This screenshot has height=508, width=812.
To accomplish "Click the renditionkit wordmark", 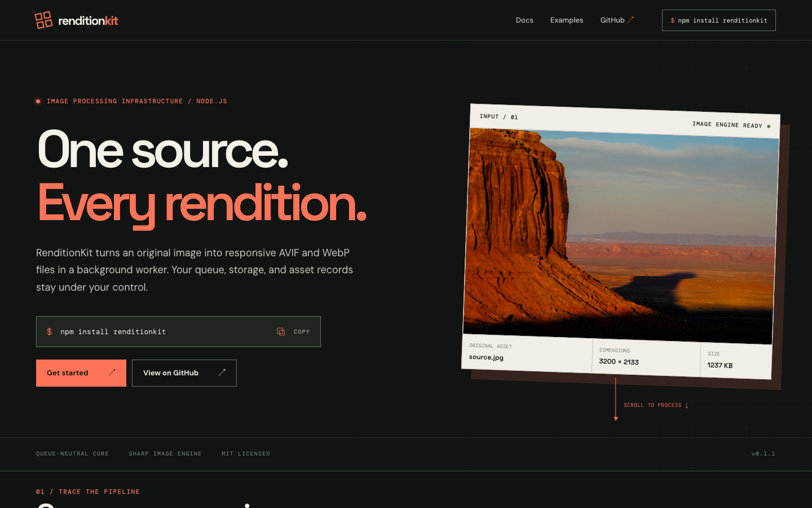I will (x=89, y=21).
